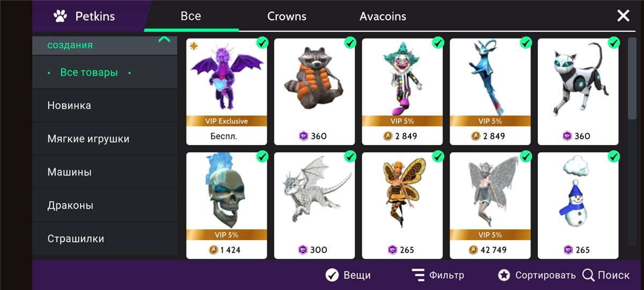Switch to the Crowns tab
This screenshot has width=644, height=290.
[287, 16]
